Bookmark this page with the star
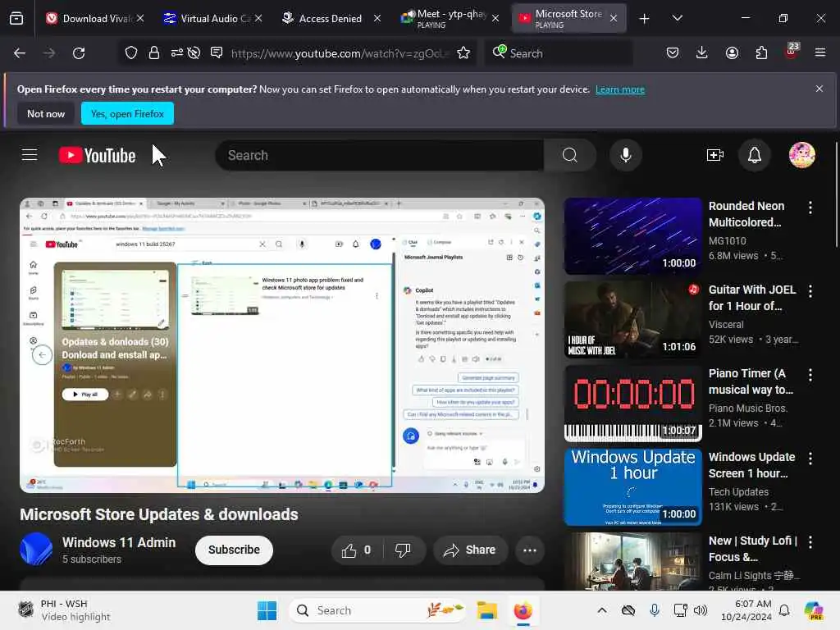Viewport: 840px width, 630px height. [x=463, y=52]
